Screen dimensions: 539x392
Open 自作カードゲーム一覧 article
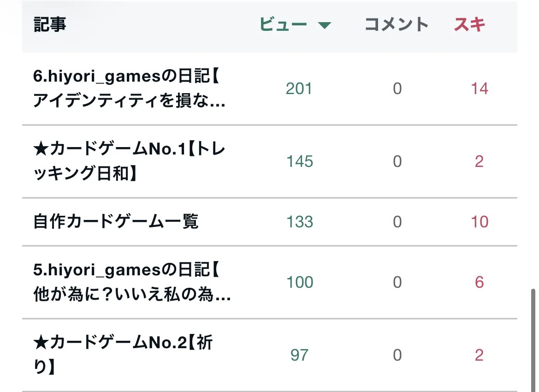pyautogui.click(x=116, y=221)
